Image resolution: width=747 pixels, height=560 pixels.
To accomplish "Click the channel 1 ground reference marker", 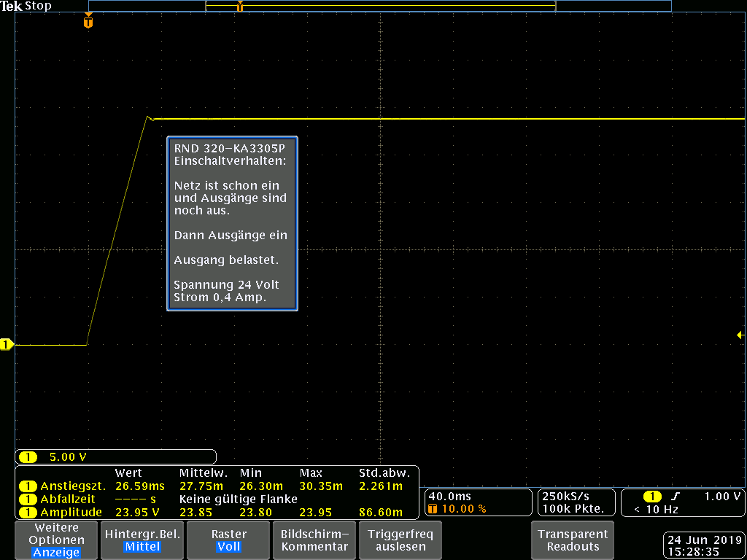I will 7,344.
